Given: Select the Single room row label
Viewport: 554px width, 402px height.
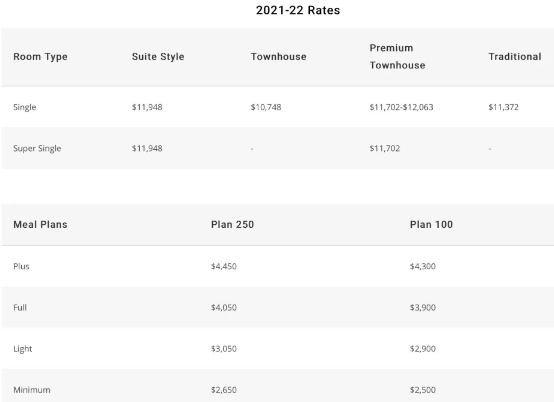Looking at the screenshot, I should tap(25, 107).
